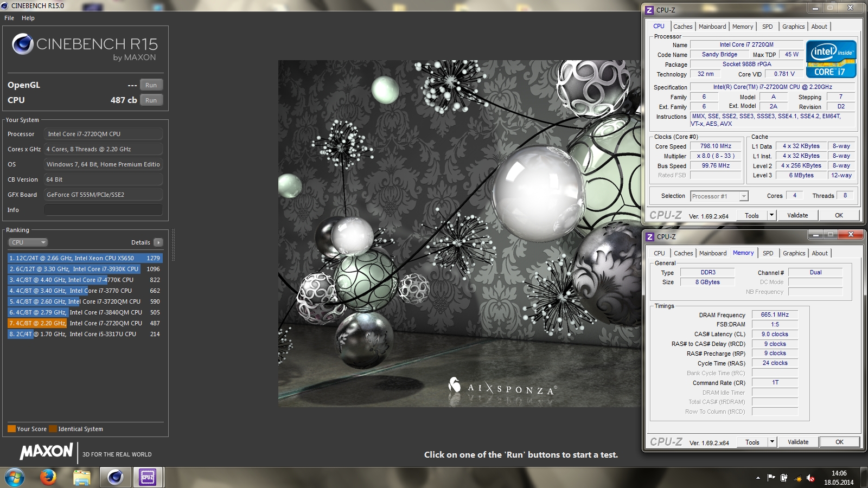This screenshot has height=488, width=868.
Task: Click the rendered AIXSPONZA scene image
Action: 459,233
